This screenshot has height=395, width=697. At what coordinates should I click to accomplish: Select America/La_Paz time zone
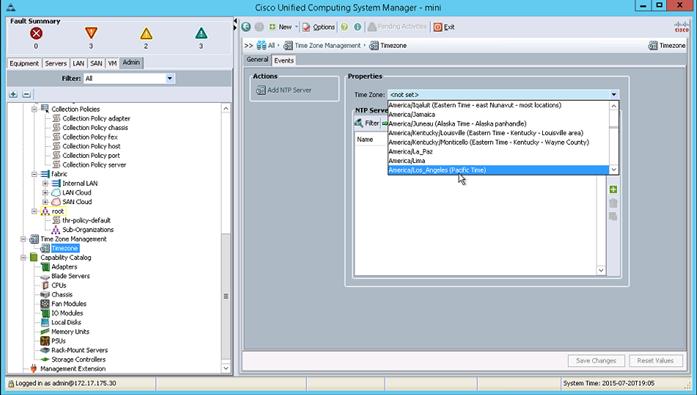(x=498, y=152)
